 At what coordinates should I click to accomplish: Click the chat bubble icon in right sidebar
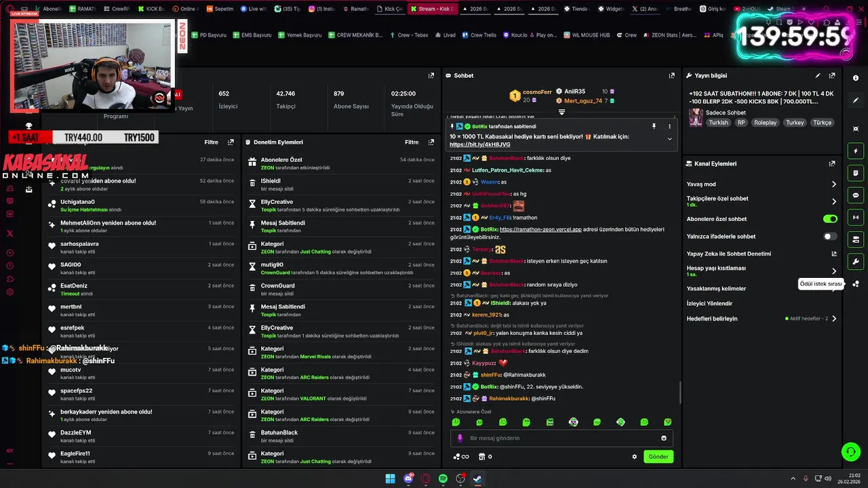(x=856, y=195)
